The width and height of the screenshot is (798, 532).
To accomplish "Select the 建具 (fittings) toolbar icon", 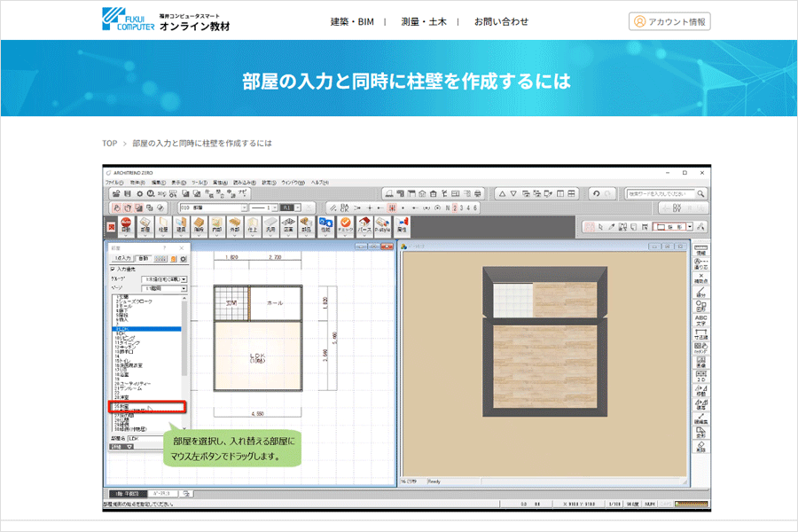I will click(x=182, y=227).
